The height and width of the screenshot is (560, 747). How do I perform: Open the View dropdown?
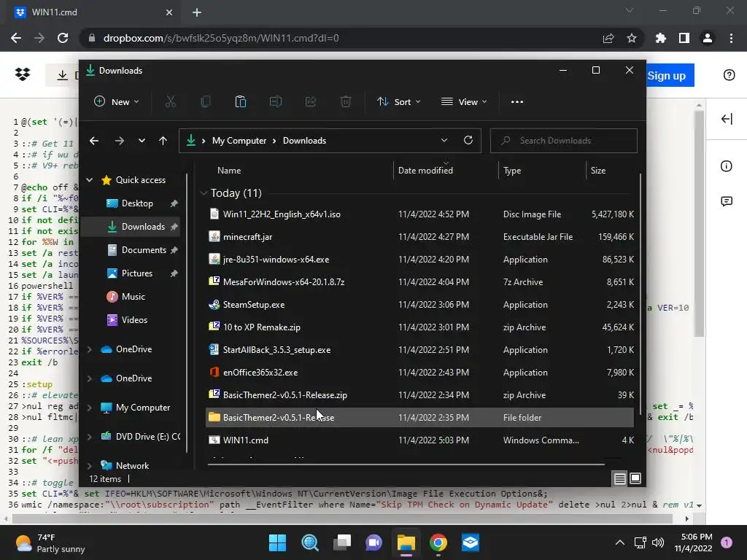[464, 101]
